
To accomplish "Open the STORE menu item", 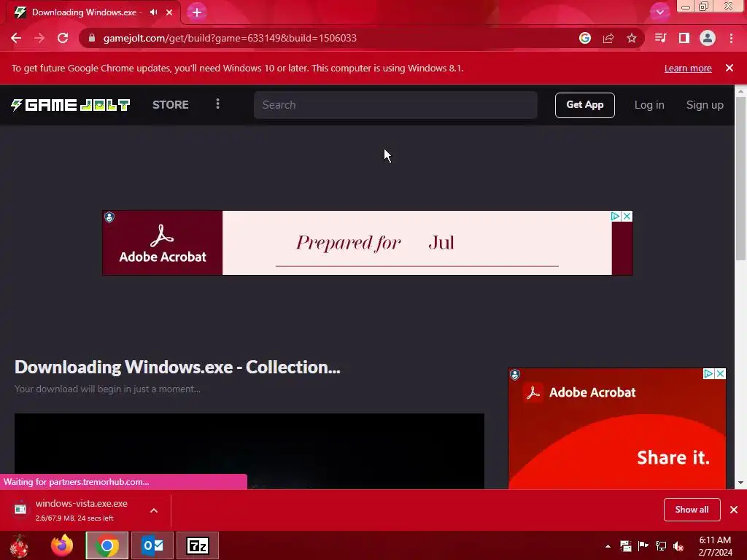I will 171,105.
